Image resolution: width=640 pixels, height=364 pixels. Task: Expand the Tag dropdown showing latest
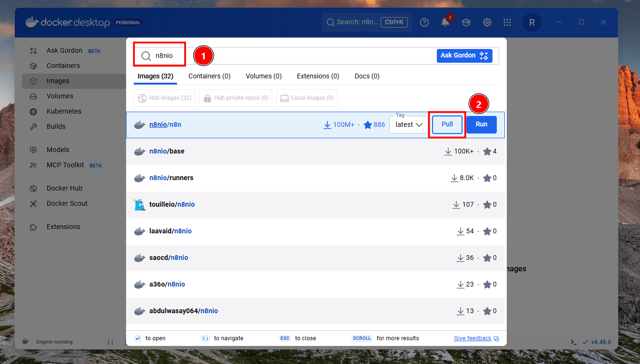(x=409, y=125)
